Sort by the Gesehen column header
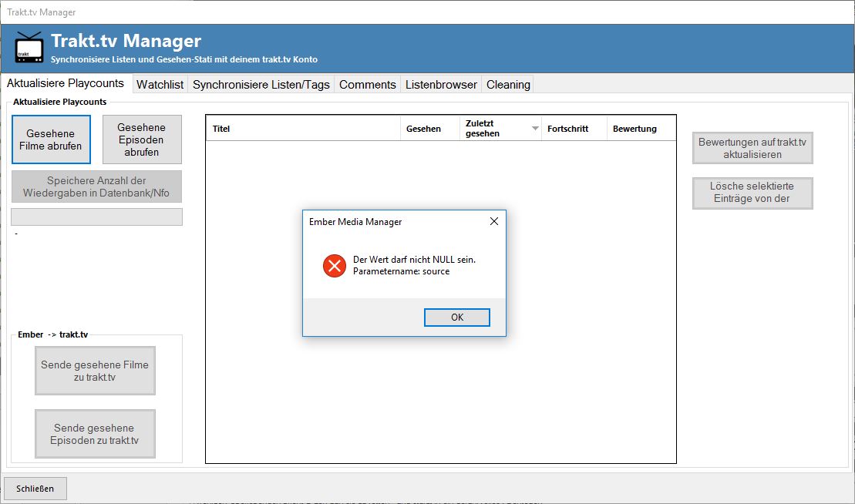 429,129
